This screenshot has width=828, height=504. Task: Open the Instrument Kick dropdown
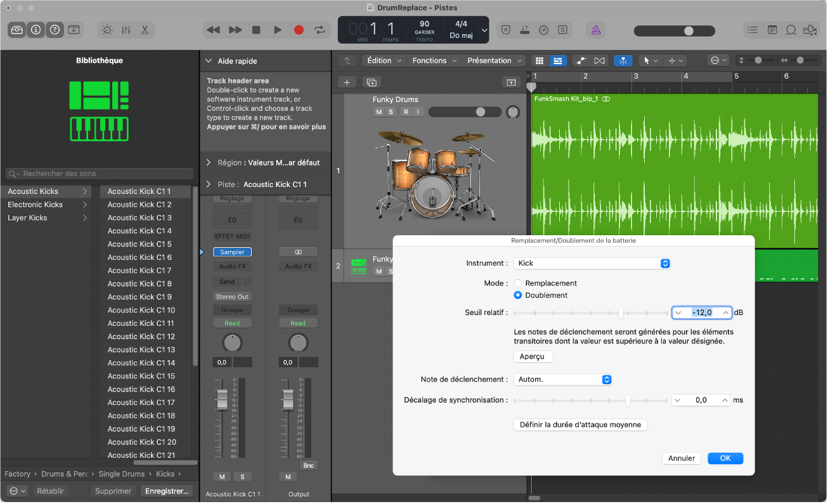[x=592, y=263]
